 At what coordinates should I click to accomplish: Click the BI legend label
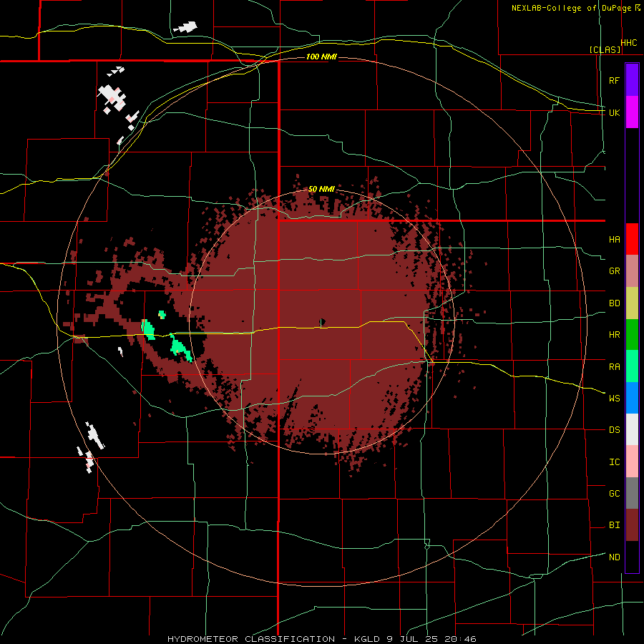pos(614,525)
